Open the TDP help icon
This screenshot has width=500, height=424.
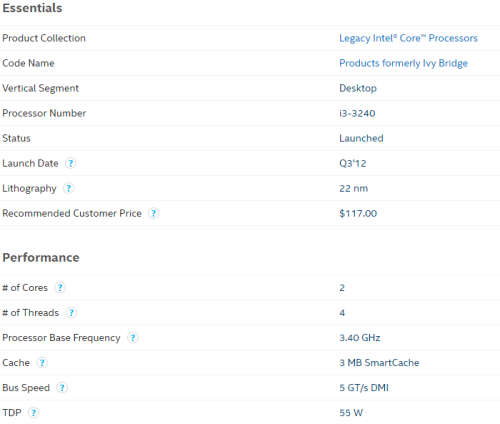[33, 413]
